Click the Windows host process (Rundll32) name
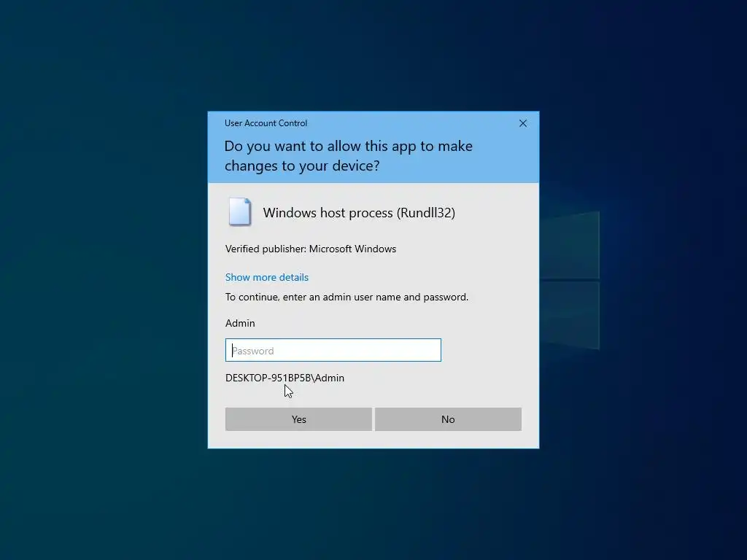 [359, 213]
